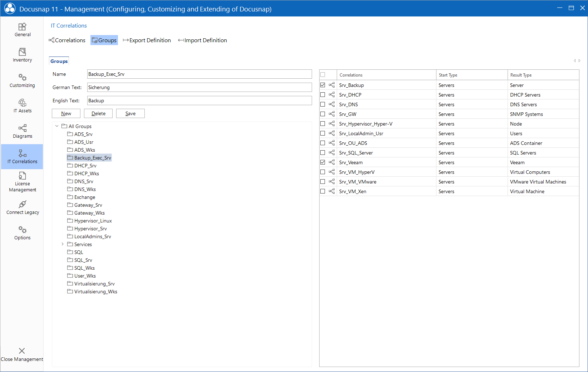Click the forward navigation arrow above the table
The width and height of the screenshot is (588, 372).
tap(579, 60)
